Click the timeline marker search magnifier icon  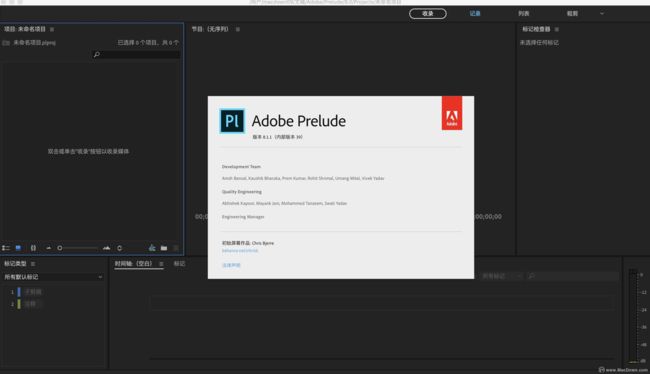pyautogui.click(x=531, y=276)
